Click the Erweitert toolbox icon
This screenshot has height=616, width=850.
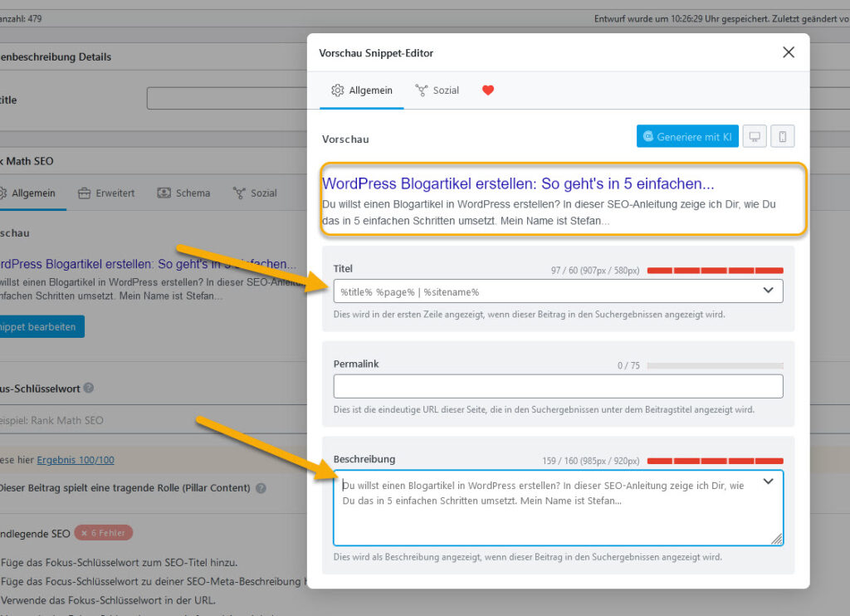[84, 193]
